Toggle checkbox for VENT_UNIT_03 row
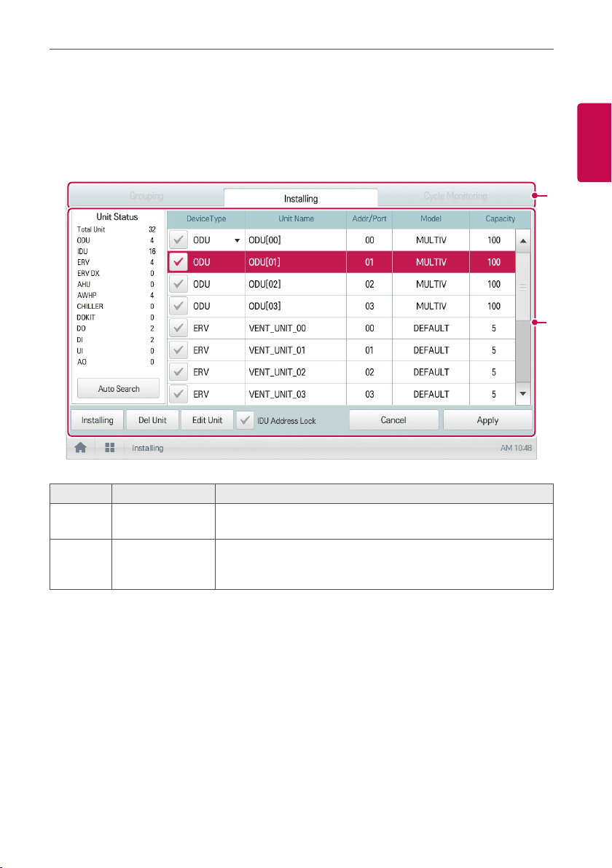The width and height of the screenshot is (612, 868). (178, 394)
